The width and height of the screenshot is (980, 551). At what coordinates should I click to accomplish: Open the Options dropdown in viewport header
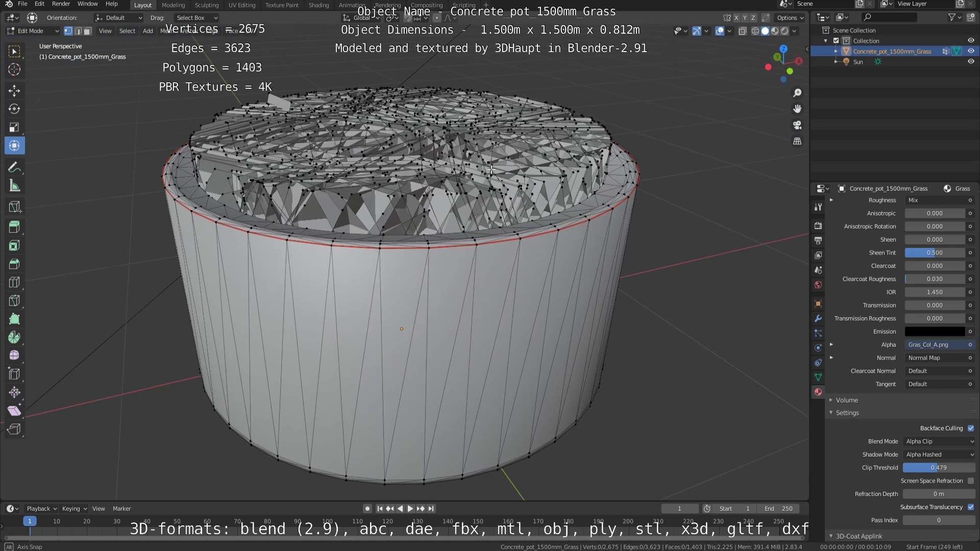790,18
